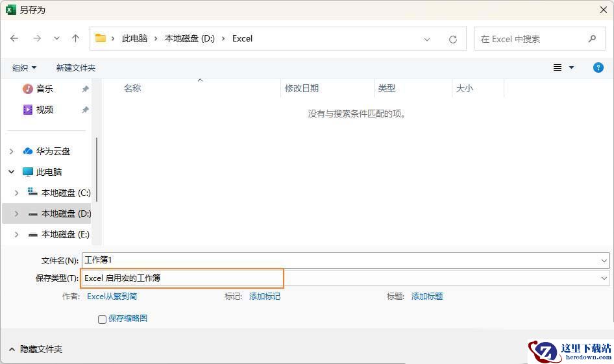Viewport: 614px width, 364px height.
Task: Sort by 大小 column header
Action: pyautogui.click(x=465, y=88)
